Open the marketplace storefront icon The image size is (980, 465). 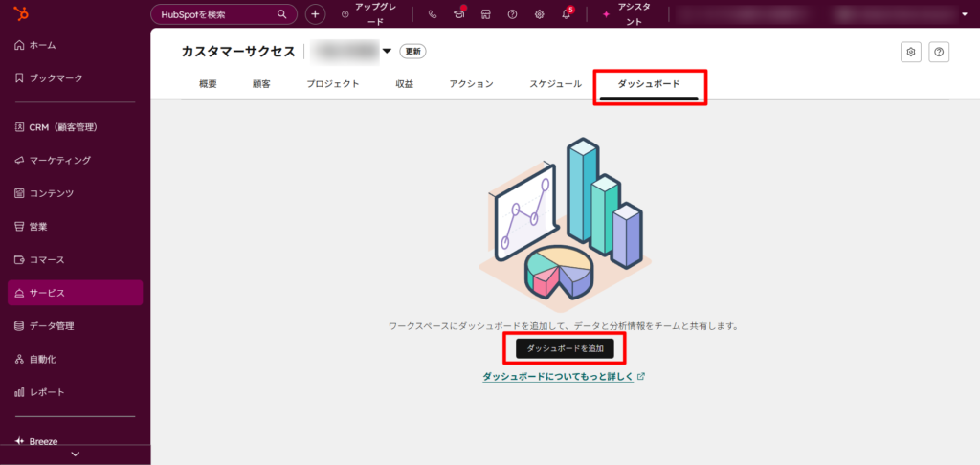[485, 14]
